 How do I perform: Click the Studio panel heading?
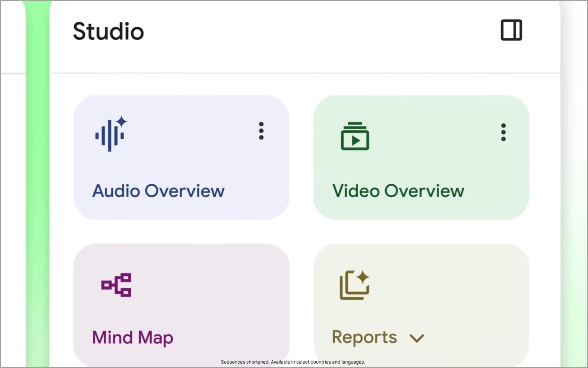click(x=108, y=31)
